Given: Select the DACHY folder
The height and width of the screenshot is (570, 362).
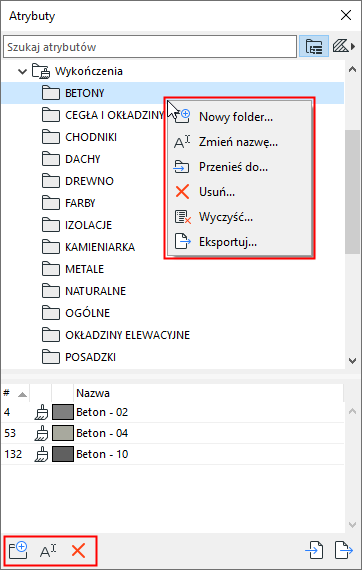Looking at the screenshot, I should tap(83, 159).
